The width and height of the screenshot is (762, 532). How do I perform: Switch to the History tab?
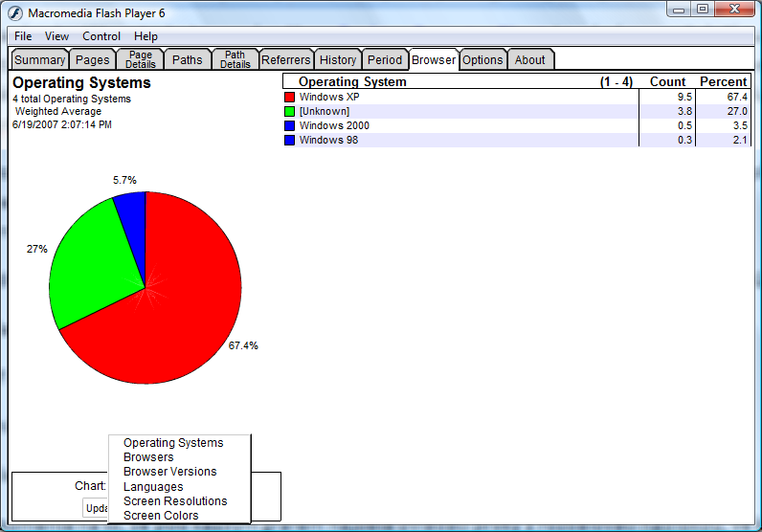(338, 59)
